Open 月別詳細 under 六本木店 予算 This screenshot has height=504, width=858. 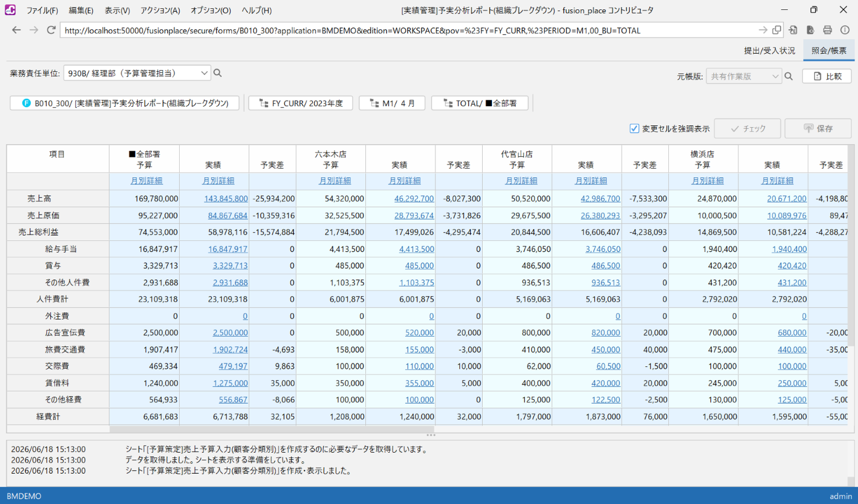point(334,181)
